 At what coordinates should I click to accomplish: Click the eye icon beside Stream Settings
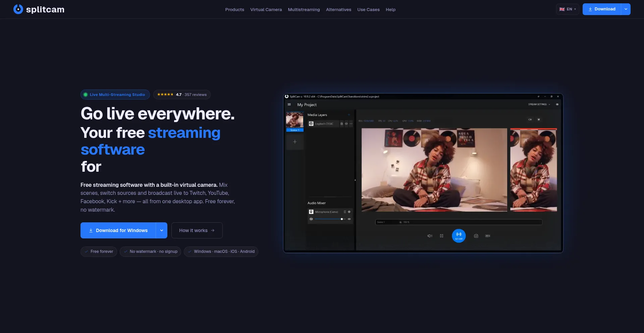[557, 104]
